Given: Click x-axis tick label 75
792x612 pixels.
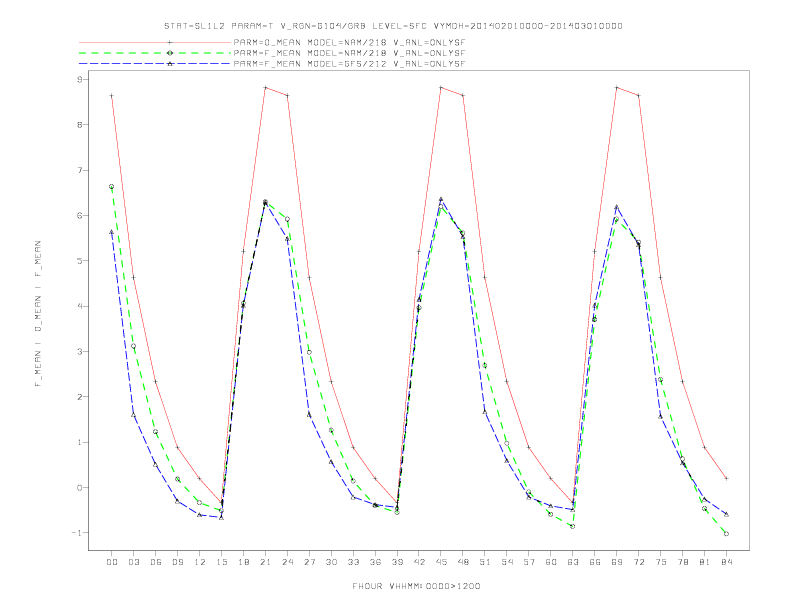Looking at the screenshot, I should [x=661, y=562].
